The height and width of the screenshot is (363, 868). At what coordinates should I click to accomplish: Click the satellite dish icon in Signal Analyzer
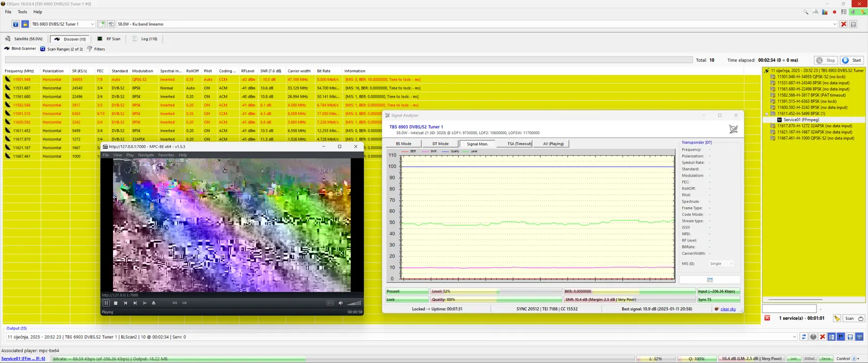pyautogui.click(x=733, y=130)
